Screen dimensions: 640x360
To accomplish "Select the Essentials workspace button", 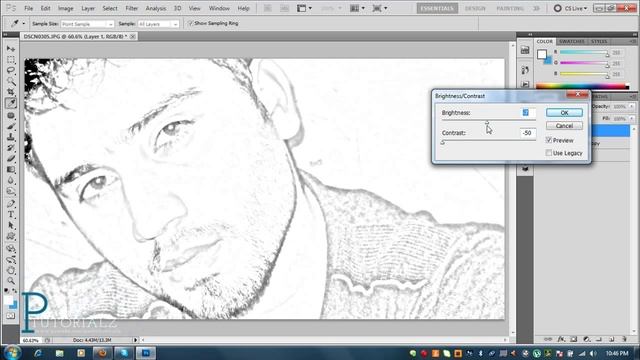I will 437,8.
